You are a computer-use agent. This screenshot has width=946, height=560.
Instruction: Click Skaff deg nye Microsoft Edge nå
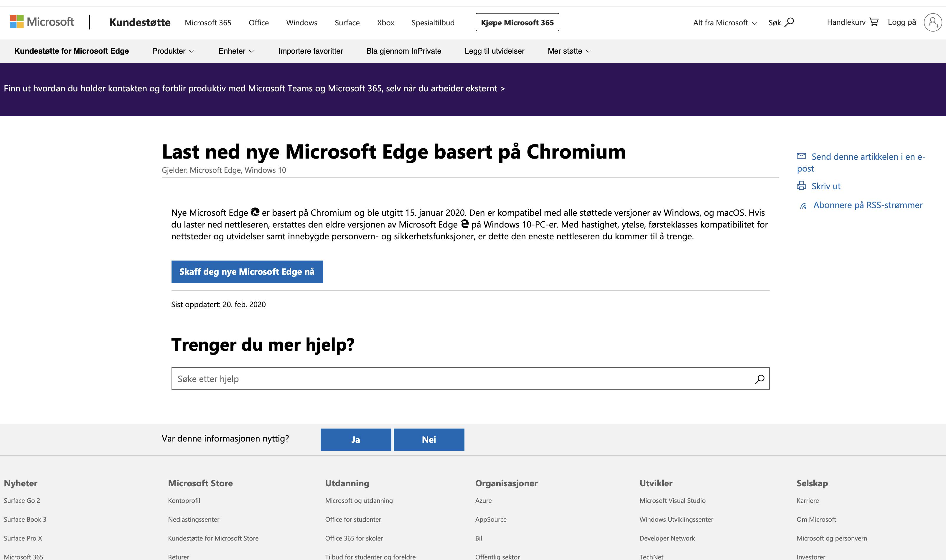247,272
